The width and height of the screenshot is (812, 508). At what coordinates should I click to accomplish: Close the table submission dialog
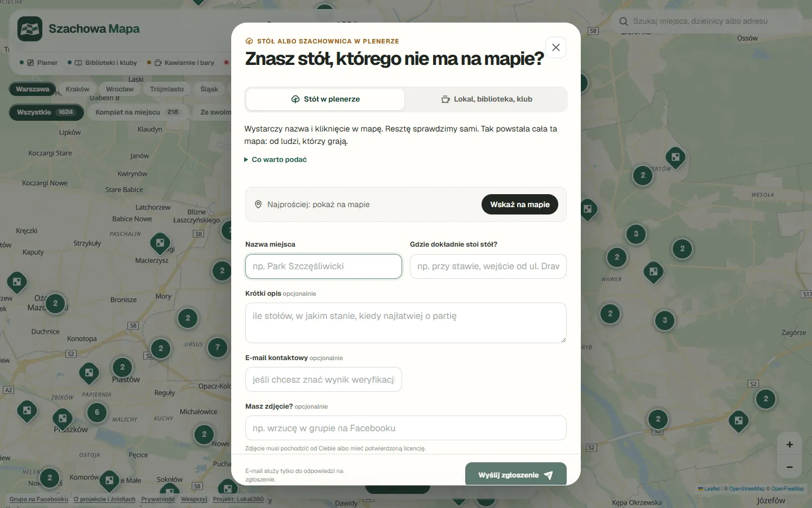555,47
